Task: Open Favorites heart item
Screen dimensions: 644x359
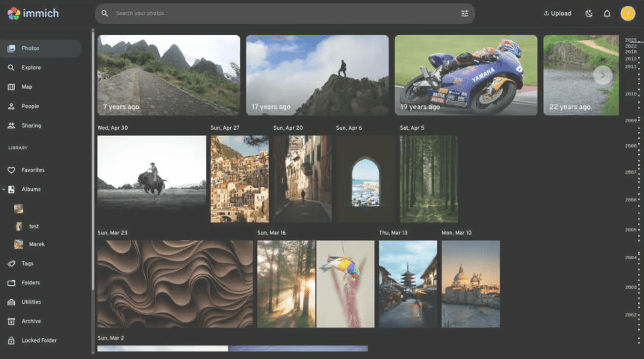Action: coord(33,170)
